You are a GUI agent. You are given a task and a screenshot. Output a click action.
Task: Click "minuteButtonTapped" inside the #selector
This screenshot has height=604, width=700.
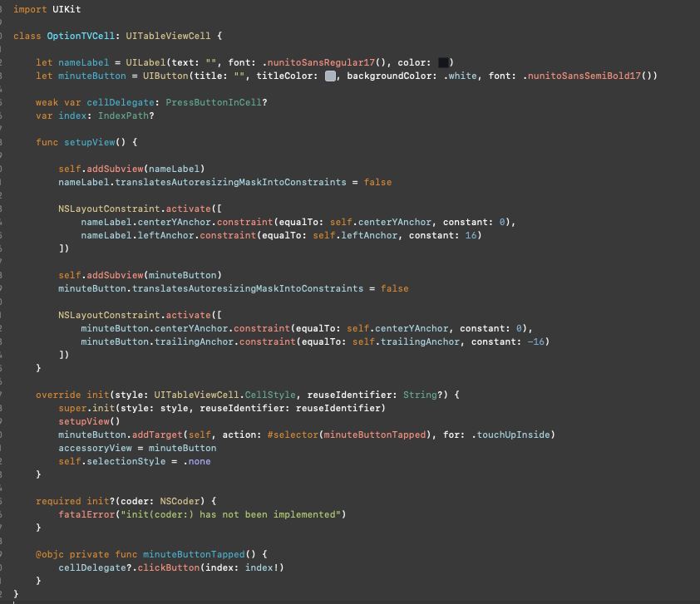point(375,435)
